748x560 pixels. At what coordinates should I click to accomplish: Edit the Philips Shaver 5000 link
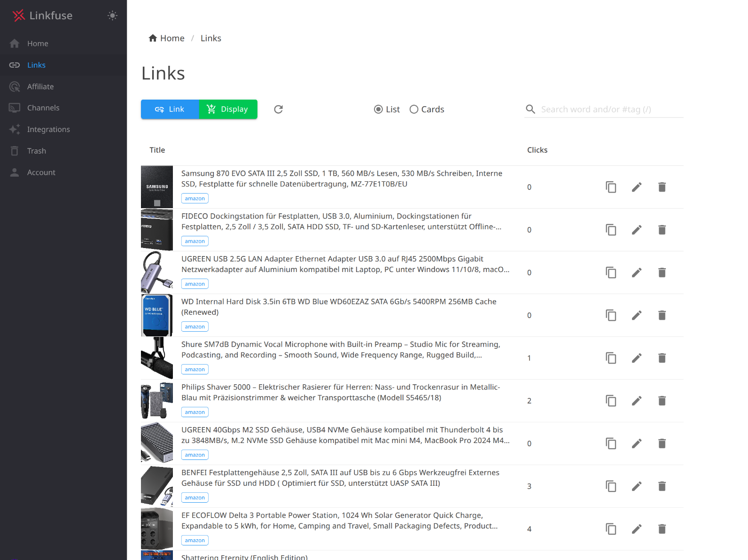tap(637, 401)
